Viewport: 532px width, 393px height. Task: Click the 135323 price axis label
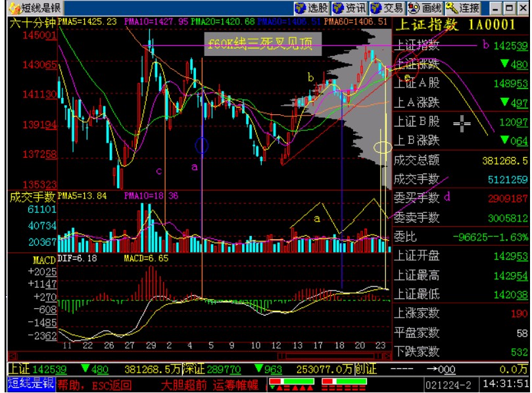click(x=39, y=185)
